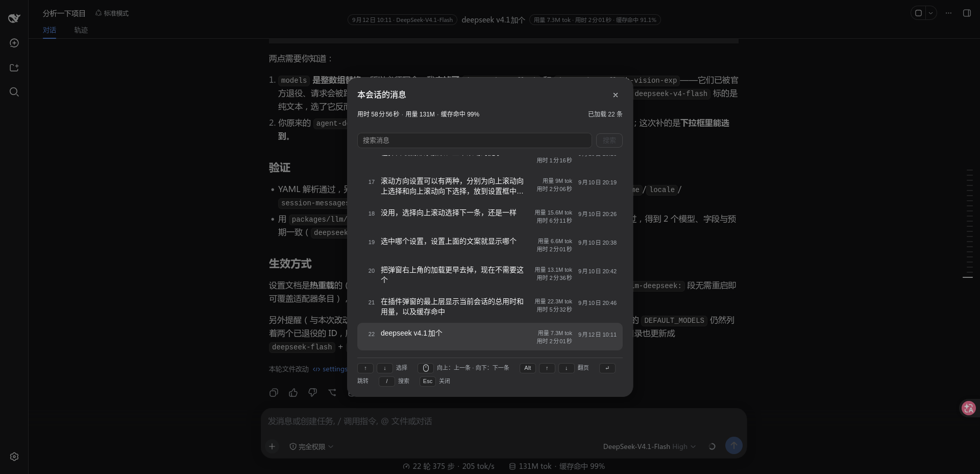Click the 用量 7.3M tok header stats badge
980x474 pixels.
595,20
